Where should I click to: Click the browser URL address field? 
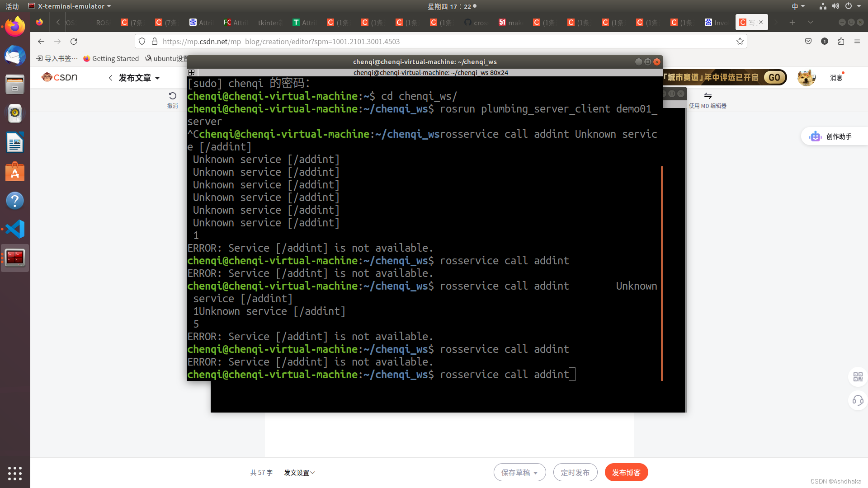point(443,42)
